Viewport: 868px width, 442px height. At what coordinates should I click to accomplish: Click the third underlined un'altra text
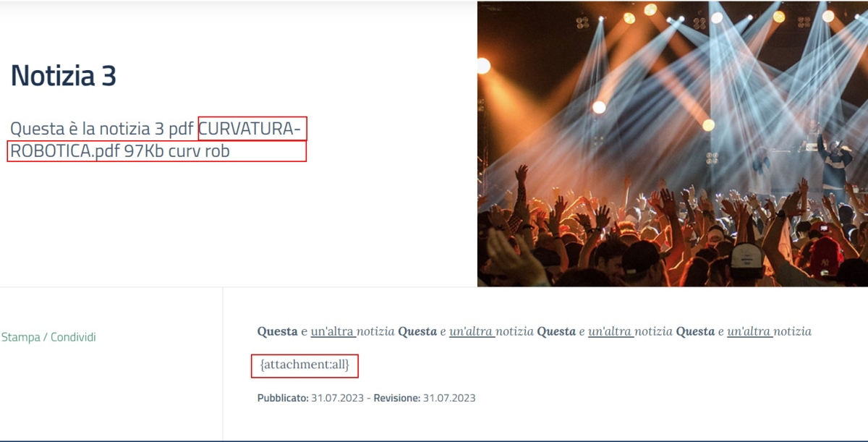pyautogui.click(x=610, y=331)
